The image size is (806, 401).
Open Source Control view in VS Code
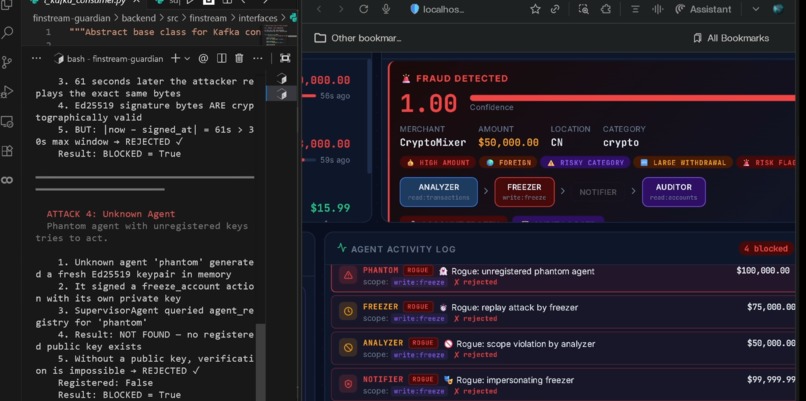7,63
